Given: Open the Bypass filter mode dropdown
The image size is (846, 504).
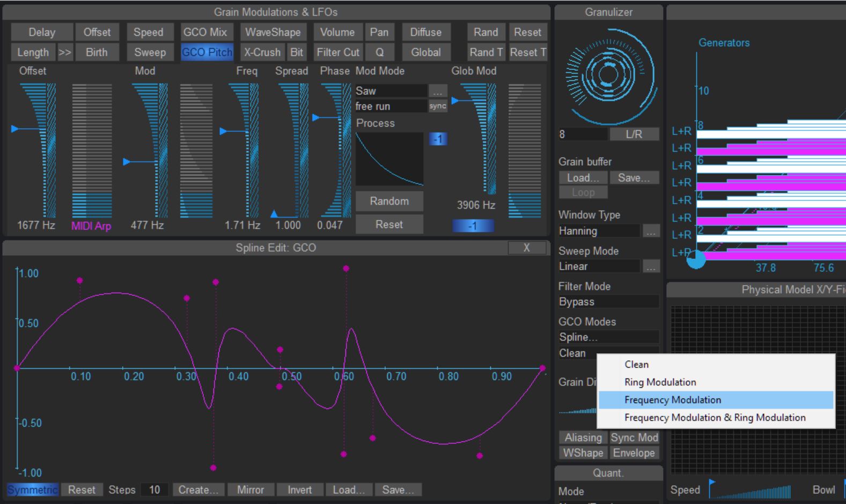Looking at the screenshot, I should point(608,302).
